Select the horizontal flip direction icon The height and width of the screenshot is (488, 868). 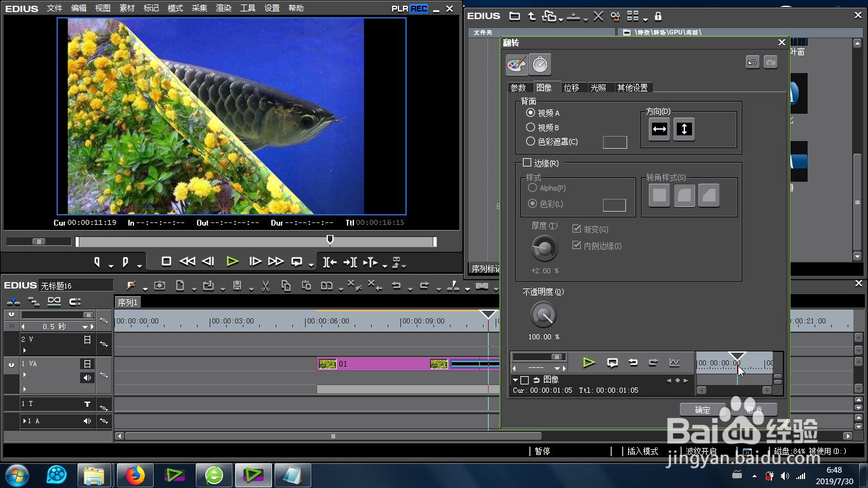coord(660,129)
